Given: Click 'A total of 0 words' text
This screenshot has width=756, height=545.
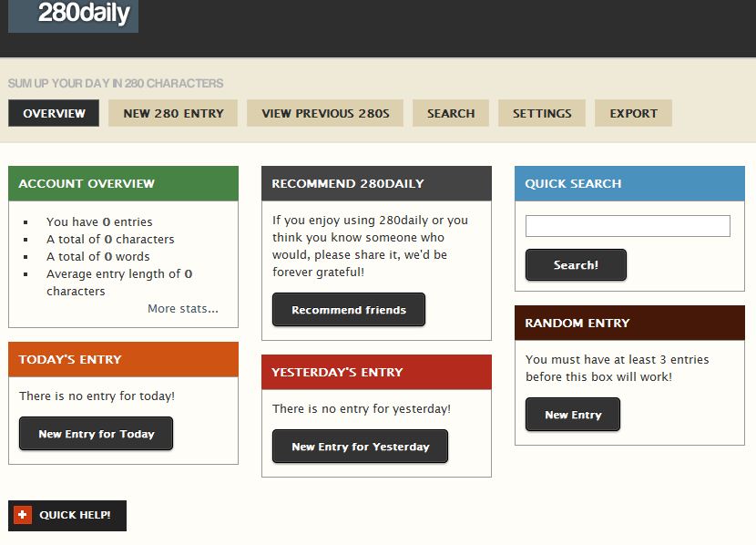Looking at the screenshot, I should click(x=97, y=257).
